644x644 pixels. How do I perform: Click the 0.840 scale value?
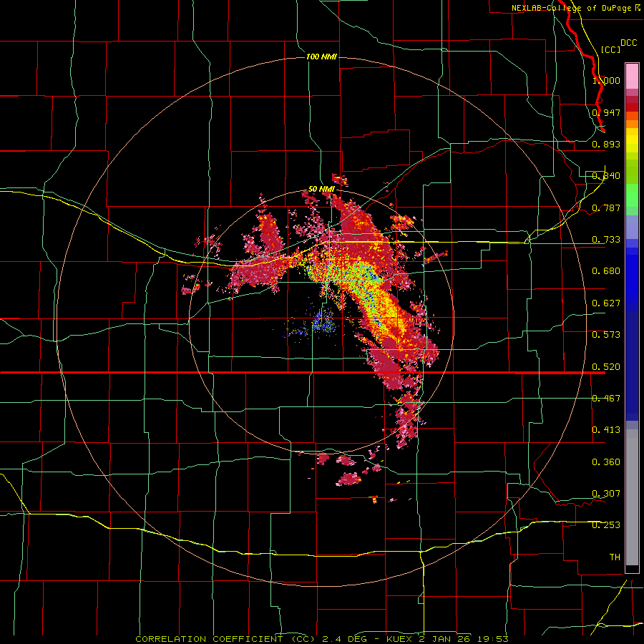point(606,176)
